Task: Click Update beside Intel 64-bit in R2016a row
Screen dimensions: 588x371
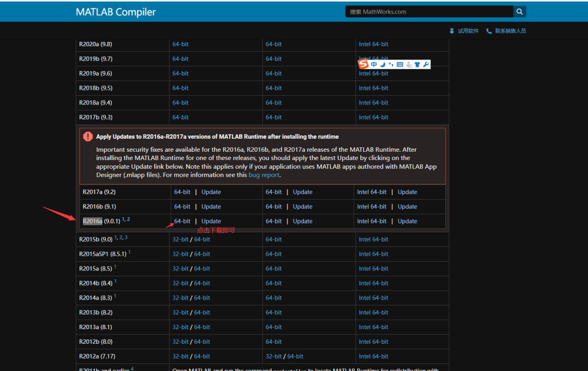Action: click(x=407, y=221)
